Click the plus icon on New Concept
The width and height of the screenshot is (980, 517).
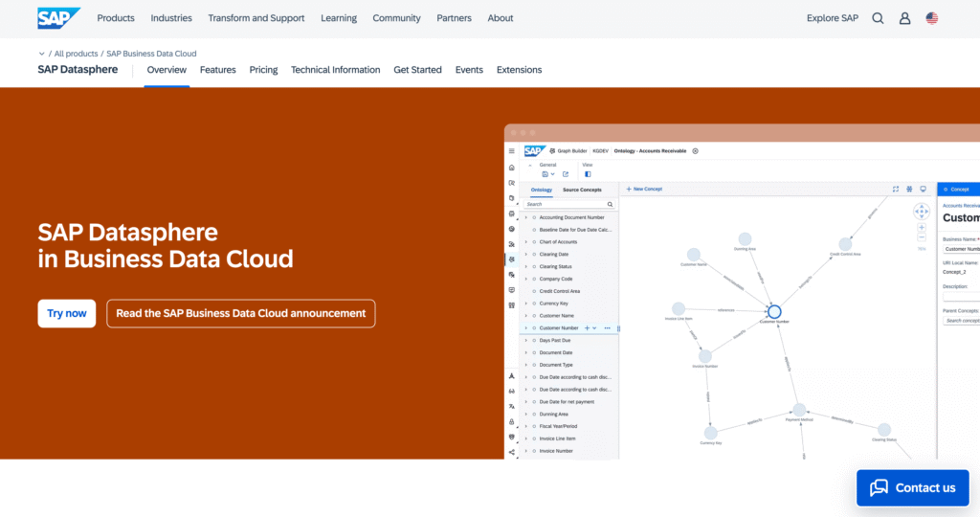click(x=629, y=189)
